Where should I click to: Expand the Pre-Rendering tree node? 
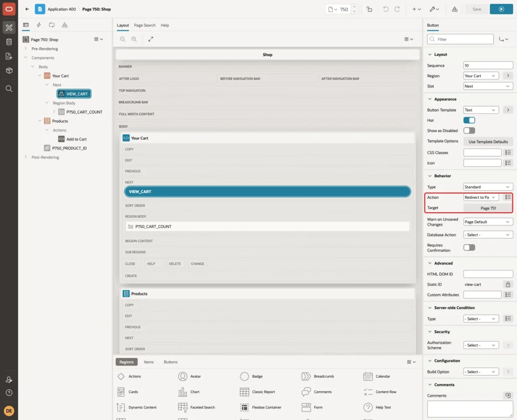click(x=26, y=48)
